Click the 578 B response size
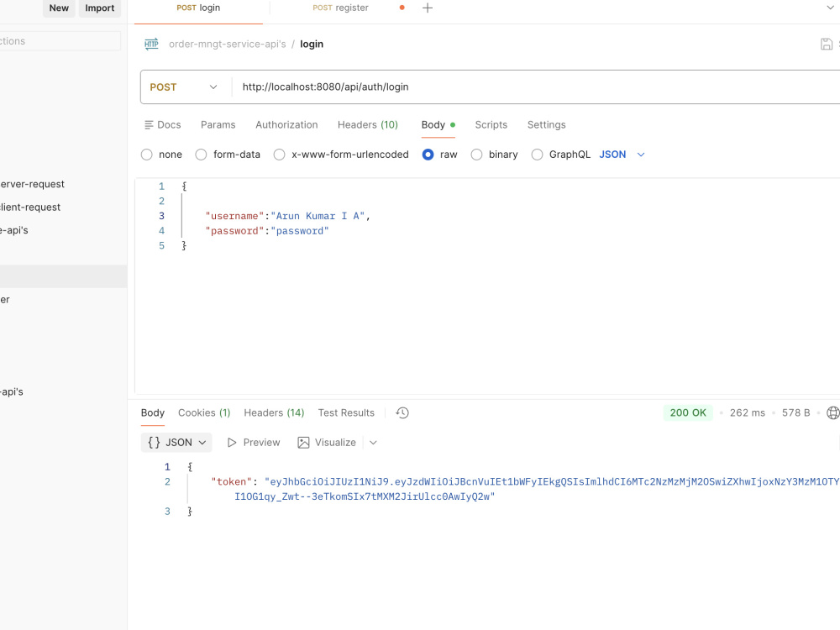Viewport: 840px width, 630px height. 795,413
